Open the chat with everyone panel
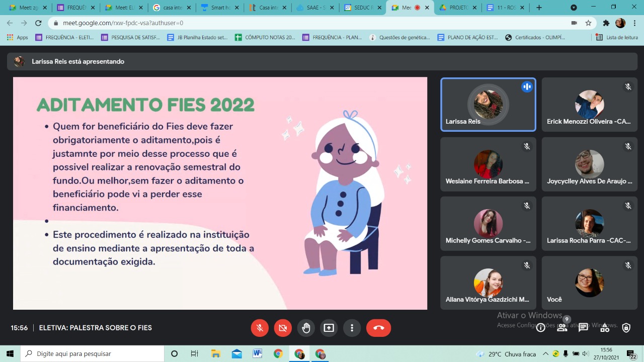Screen dimensions: 644x362 [x=583, y=328]
